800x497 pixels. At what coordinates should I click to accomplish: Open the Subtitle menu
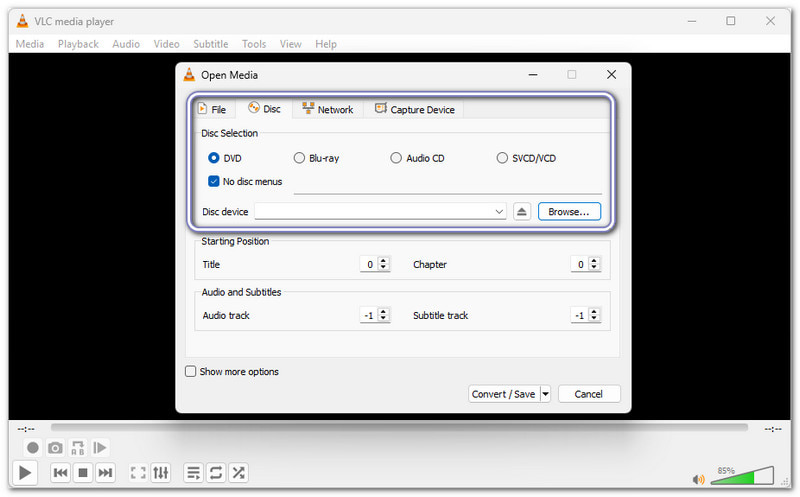point(211,44)
